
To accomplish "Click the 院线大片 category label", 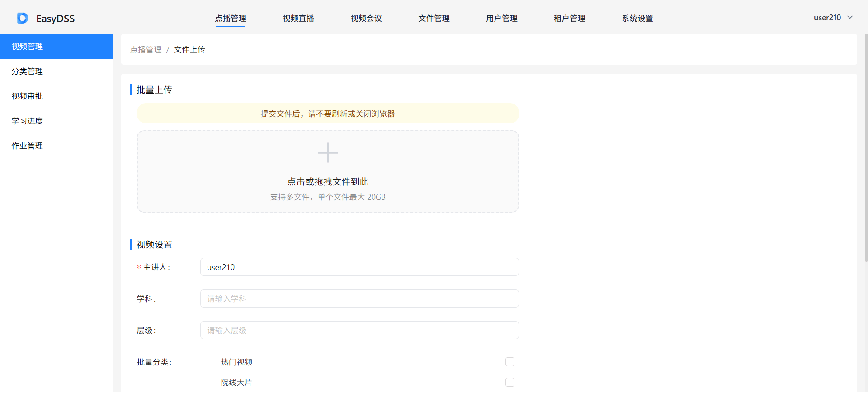I will (236, 383).
